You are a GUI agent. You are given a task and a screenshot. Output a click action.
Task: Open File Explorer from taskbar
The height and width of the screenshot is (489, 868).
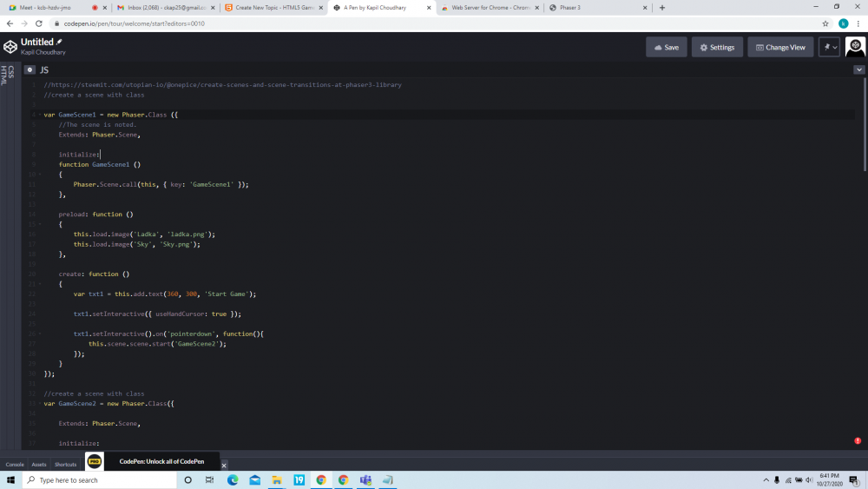pyautogui.click(x=277, y=479)
